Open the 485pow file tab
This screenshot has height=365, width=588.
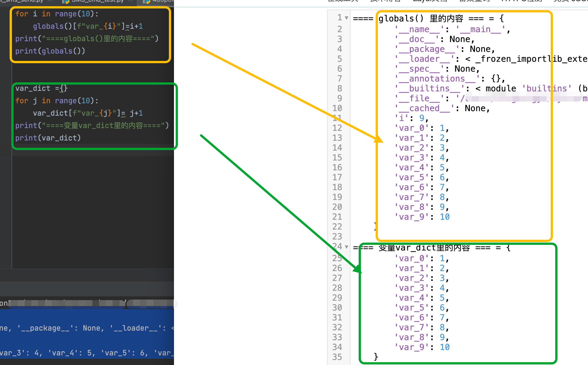[163, 1]
